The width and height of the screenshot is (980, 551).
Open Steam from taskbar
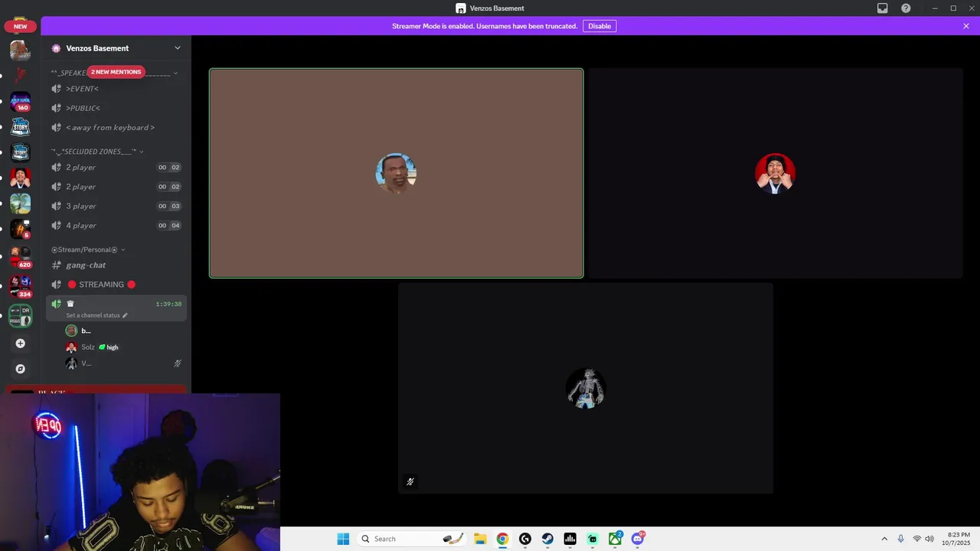[547, 539]
